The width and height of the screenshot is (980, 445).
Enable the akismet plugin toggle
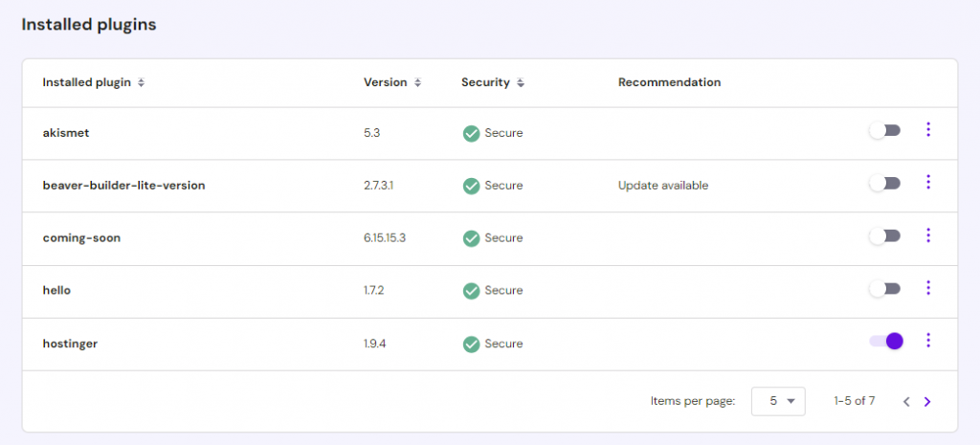pyautogui.click(x=885, y=131)
